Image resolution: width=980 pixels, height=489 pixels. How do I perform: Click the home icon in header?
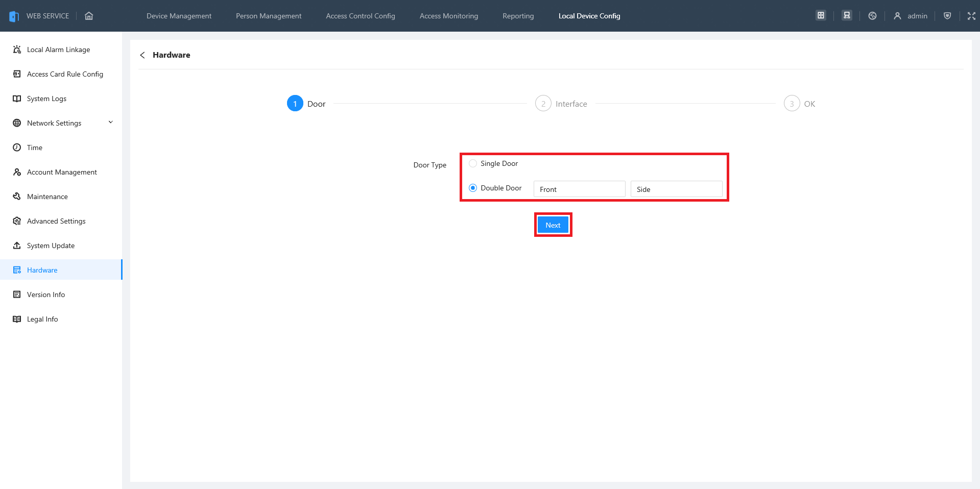point(89,16)
